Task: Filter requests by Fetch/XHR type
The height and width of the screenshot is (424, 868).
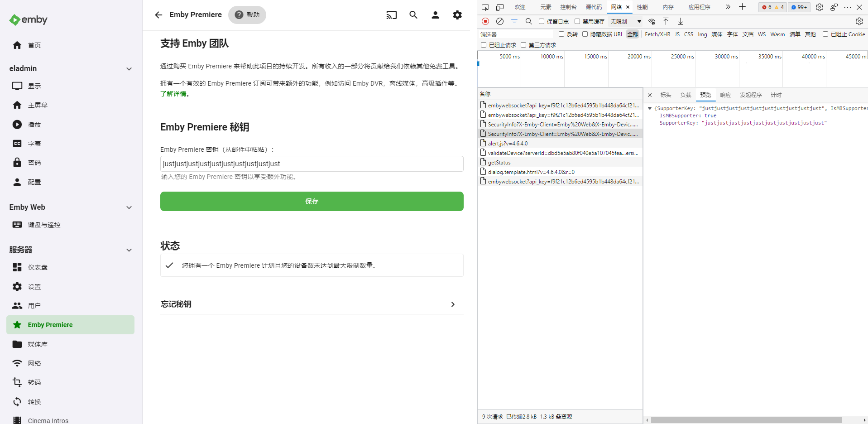Action: [x=657, y=34]
